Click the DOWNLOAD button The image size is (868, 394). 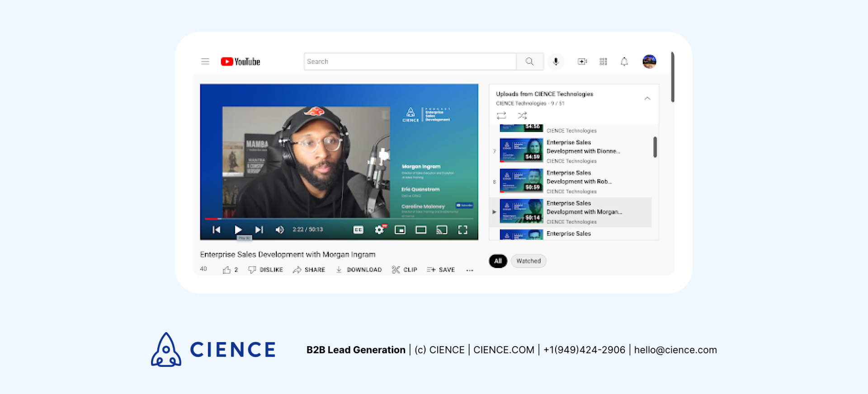[x=359, y=270]
